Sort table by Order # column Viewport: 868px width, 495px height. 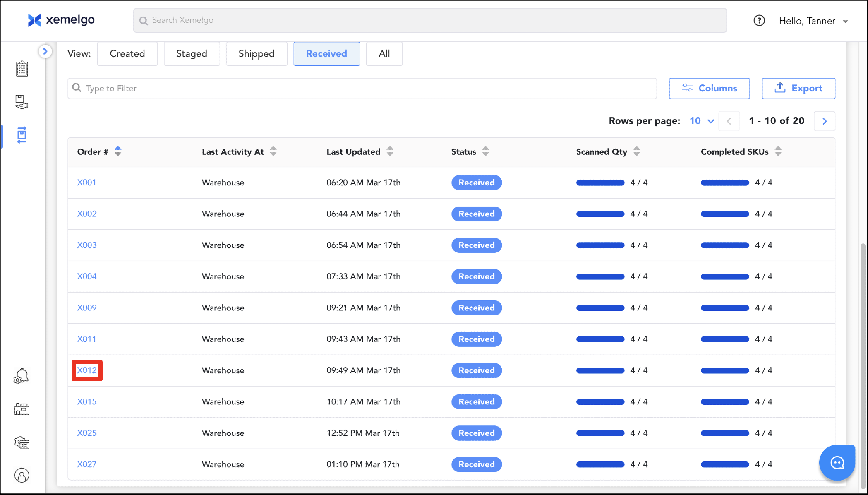(118, 151)
